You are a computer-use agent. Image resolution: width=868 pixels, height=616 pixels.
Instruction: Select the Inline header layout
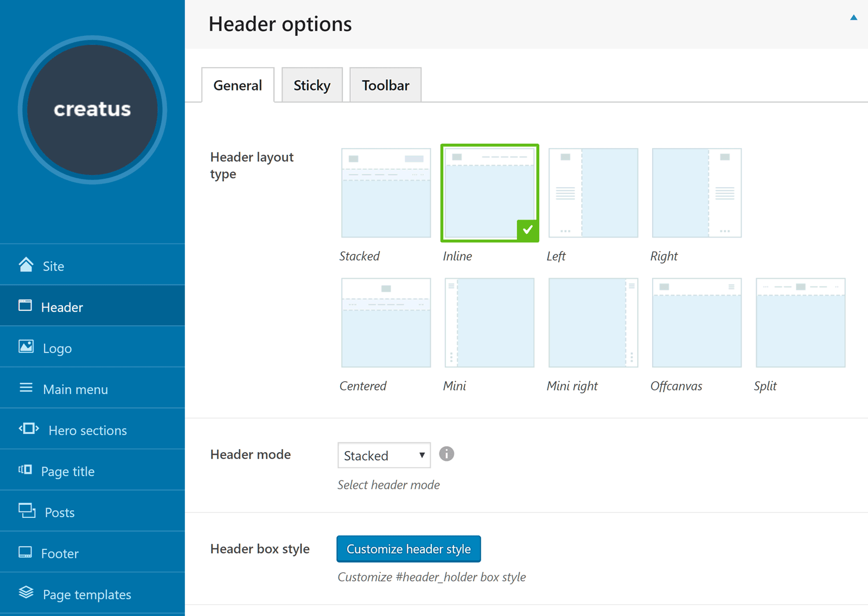tap(490, 193)
